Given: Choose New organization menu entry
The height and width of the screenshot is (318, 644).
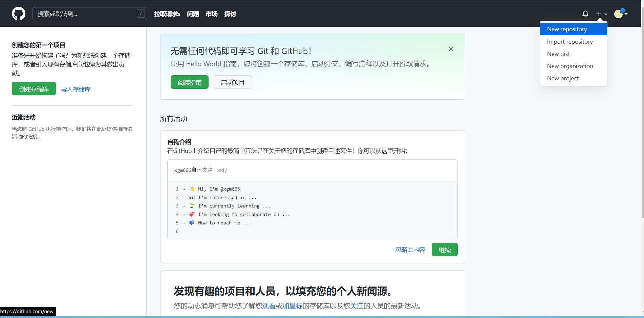Looking at the screenshot, I should pyautogui.click(x=573, y=66).
